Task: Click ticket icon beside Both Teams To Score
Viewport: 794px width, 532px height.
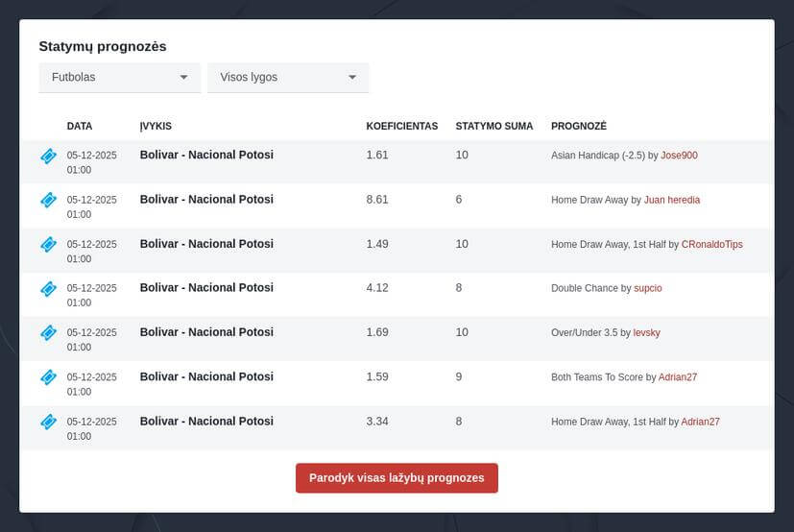Action: [48, 376]
